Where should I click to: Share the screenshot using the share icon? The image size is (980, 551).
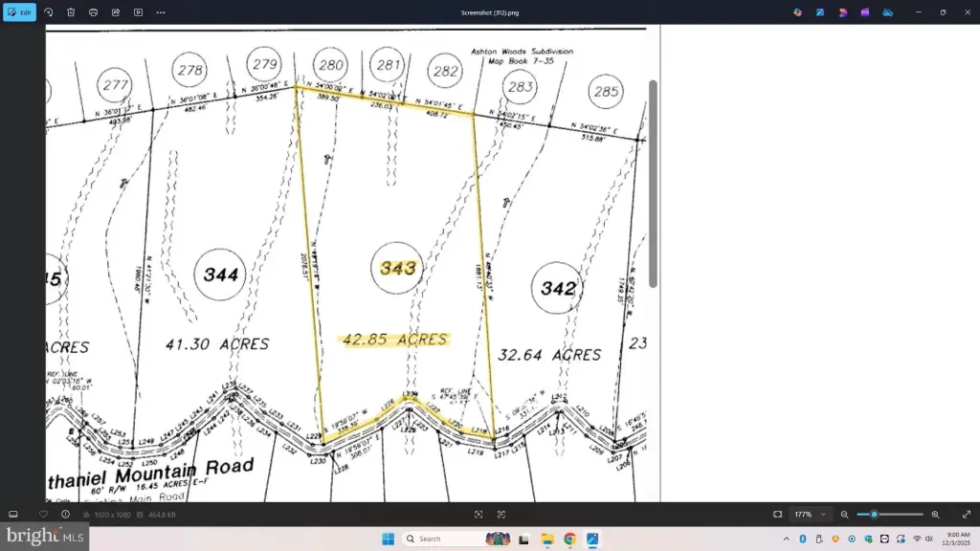coord(116,12)
